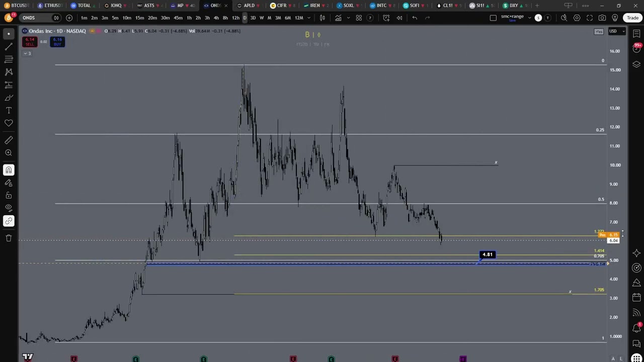Open the USD currency dropdown
This screenshot has height=362, width=644.
[x=617, y=31]
